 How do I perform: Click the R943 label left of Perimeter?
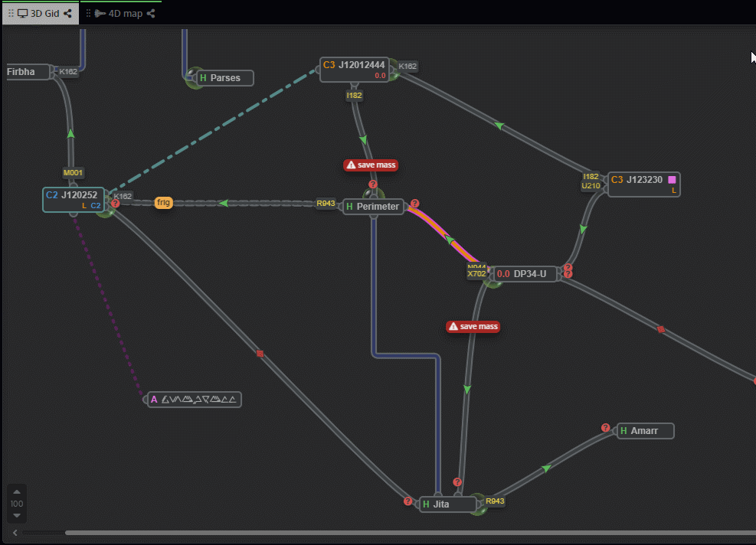[326, 204]
